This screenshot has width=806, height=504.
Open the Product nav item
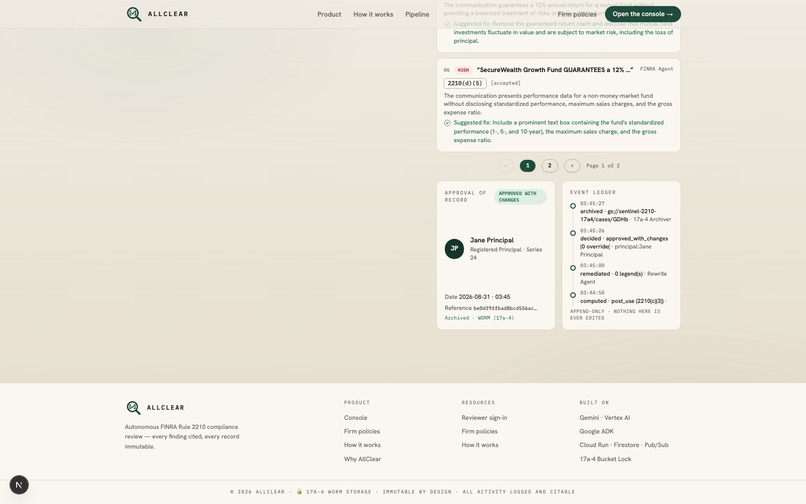(329, 14)
